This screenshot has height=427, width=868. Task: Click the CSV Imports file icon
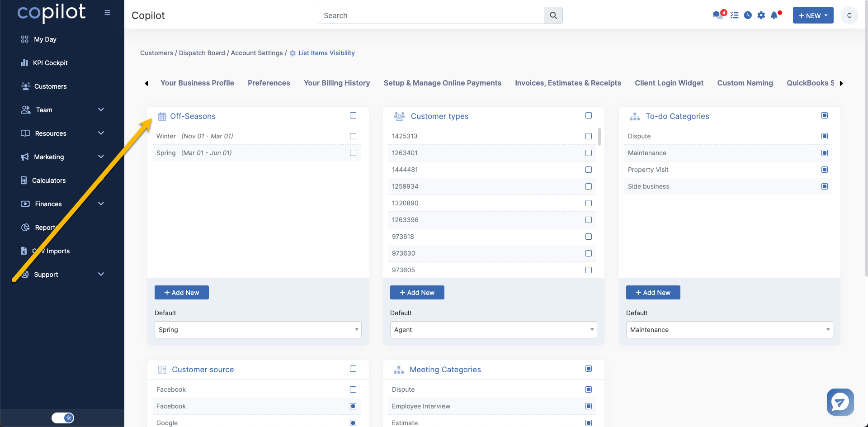[24, 251]
